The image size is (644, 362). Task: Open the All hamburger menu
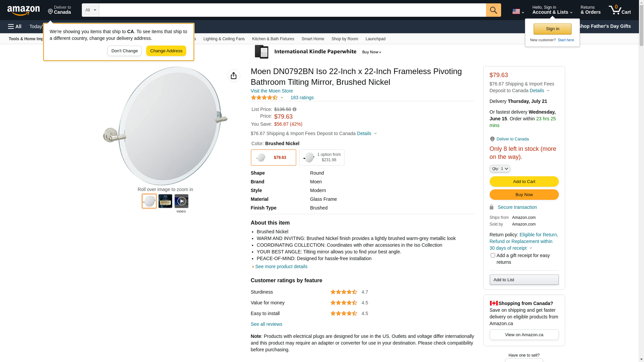15,26
